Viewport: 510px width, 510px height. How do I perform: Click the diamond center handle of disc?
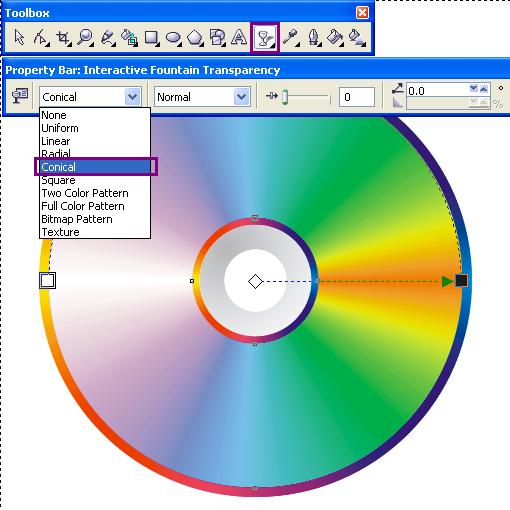pos(255,281)
